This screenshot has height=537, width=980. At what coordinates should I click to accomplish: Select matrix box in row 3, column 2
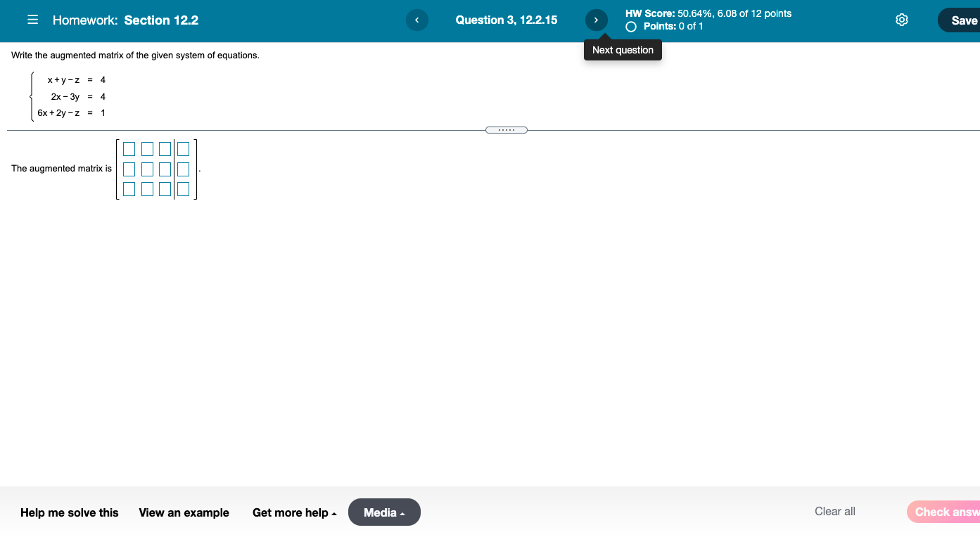(x=147, y=188)
